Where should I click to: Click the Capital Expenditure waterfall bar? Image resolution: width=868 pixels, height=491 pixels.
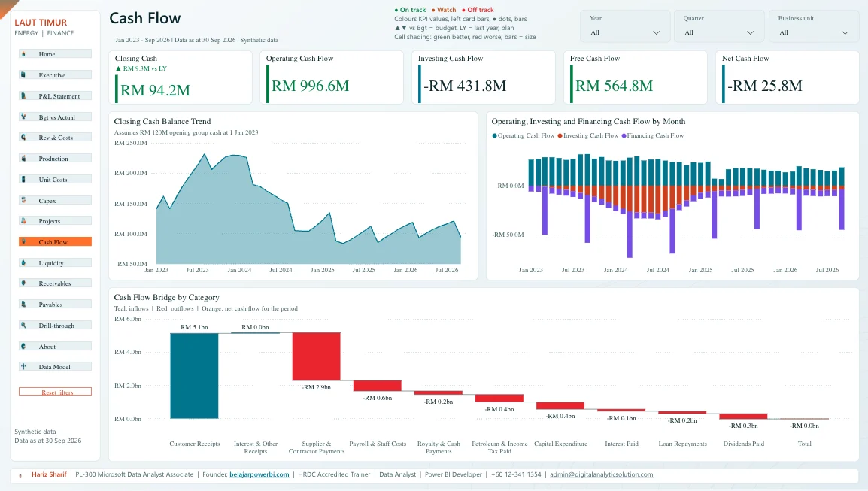coord(560,405)
